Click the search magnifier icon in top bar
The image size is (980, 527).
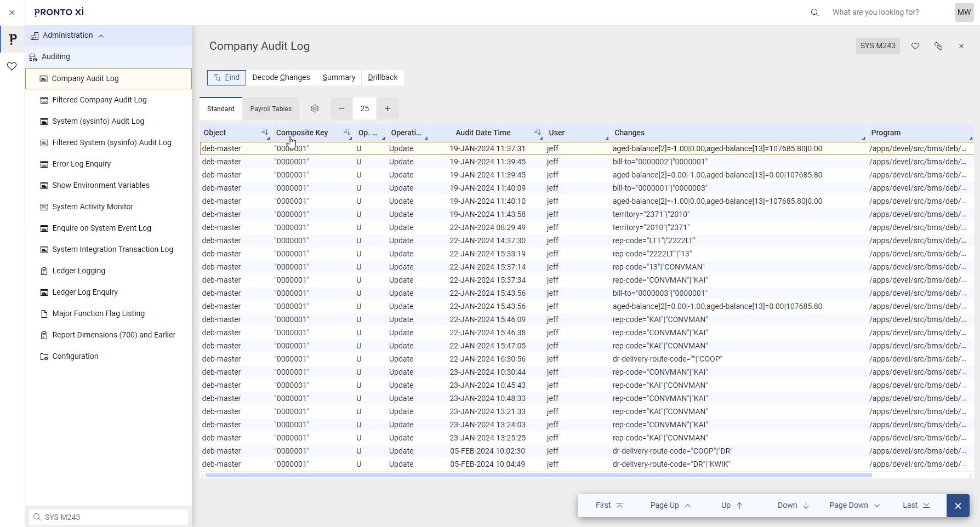click(x=814, y=12)
